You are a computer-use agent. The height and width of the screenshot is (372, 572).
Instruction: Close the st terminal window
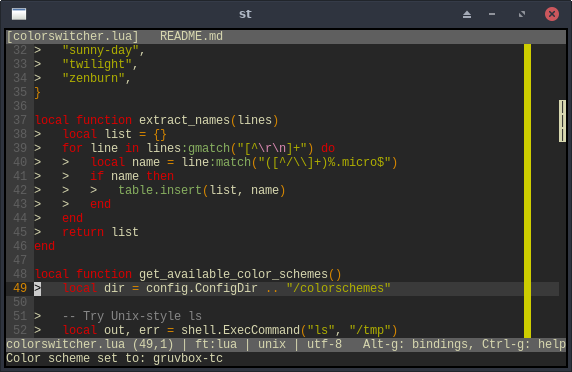tap(552, 14)
